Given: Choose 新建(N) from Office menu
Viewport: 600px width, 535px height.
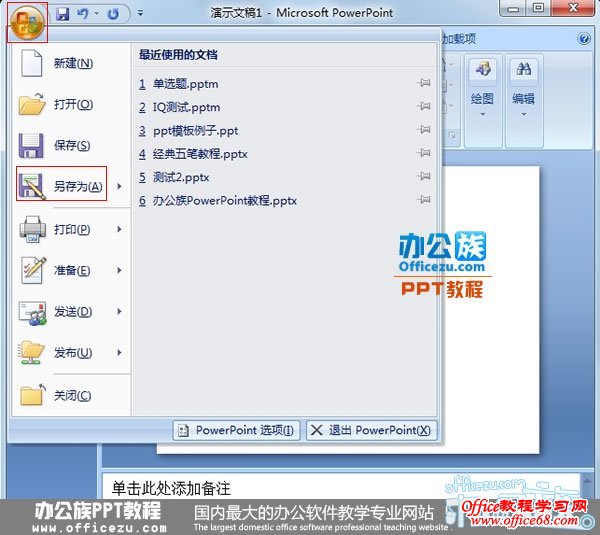Looking at the screenshot, I should coord(72,63).
